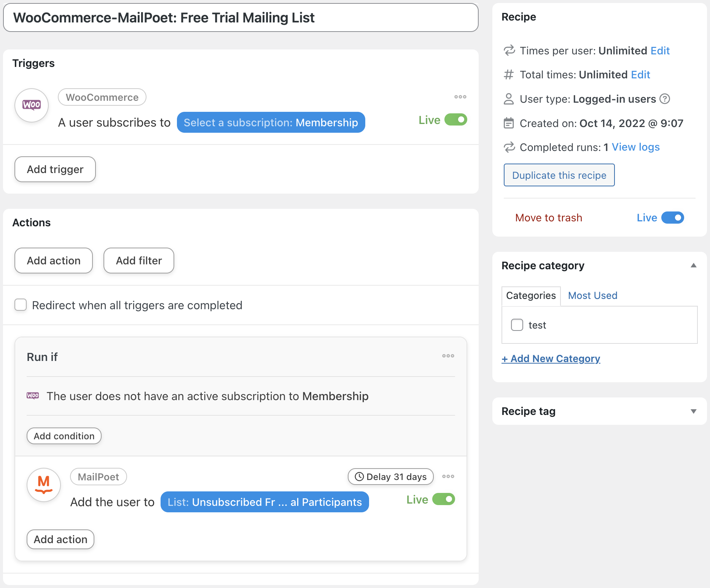710x588 pixels.
Task: Click the Total times hash icon
Action: [x=509, y=75]
